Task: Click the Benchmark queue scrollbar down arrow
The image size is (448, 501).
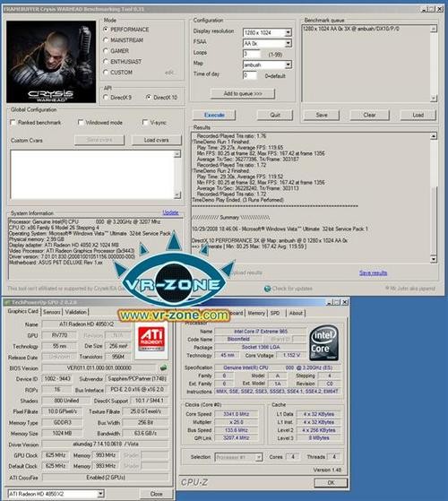Action: (434, 98)
